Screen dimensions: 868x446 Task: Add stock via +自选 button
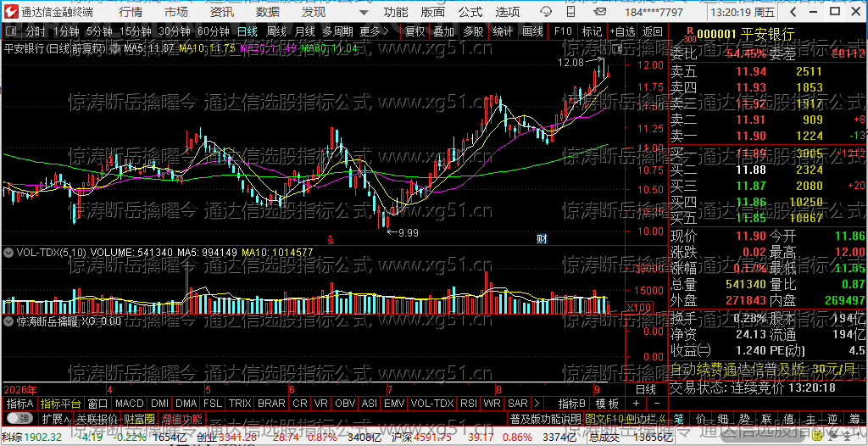[x=623, y=32]
